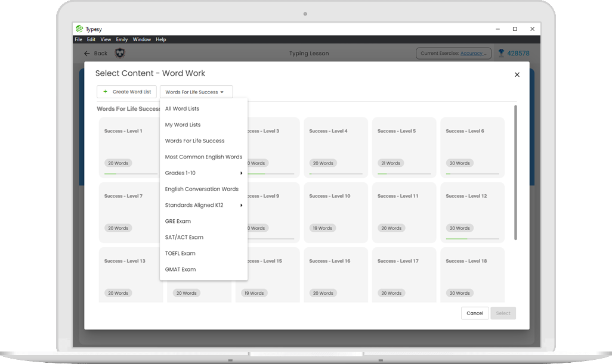Click the Typing Lesson title text

point(309,54)
